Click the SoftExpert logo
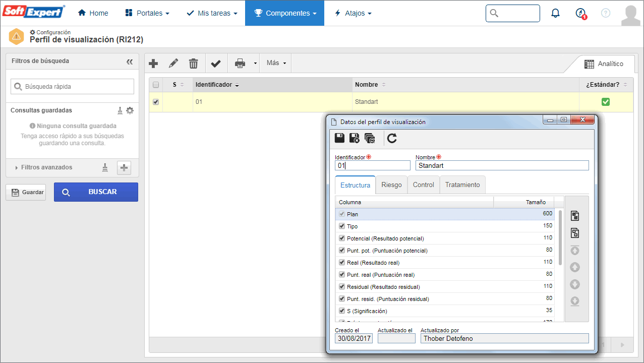 (34, 12)
